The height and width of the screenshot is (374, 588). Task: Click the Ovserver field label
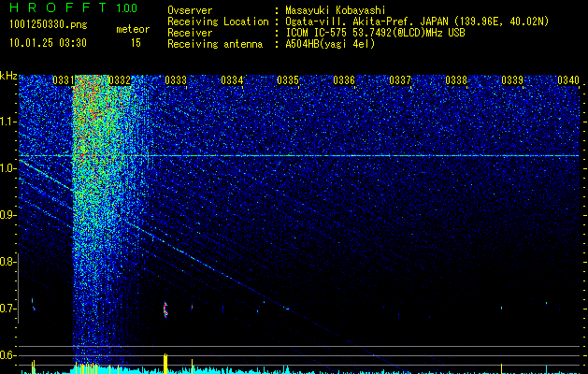(x=190, y=10)
